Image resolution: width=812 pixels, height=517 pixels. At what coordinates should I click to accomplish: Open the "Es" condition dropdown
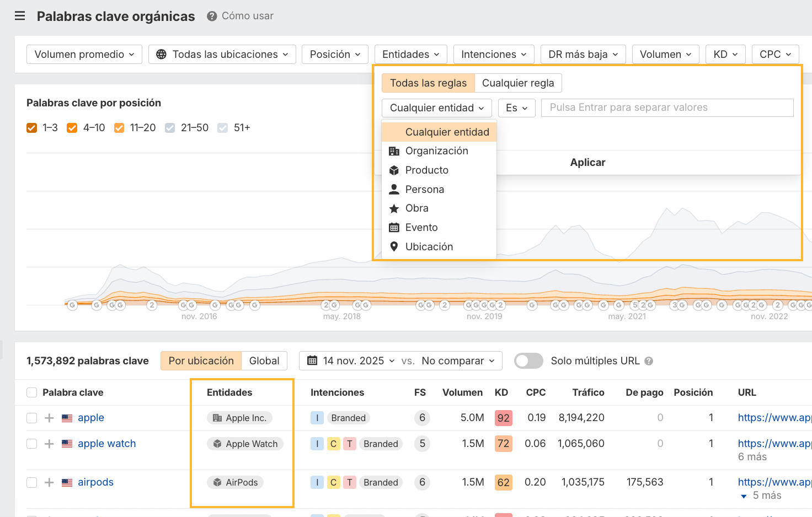click(x=516, y=107)
